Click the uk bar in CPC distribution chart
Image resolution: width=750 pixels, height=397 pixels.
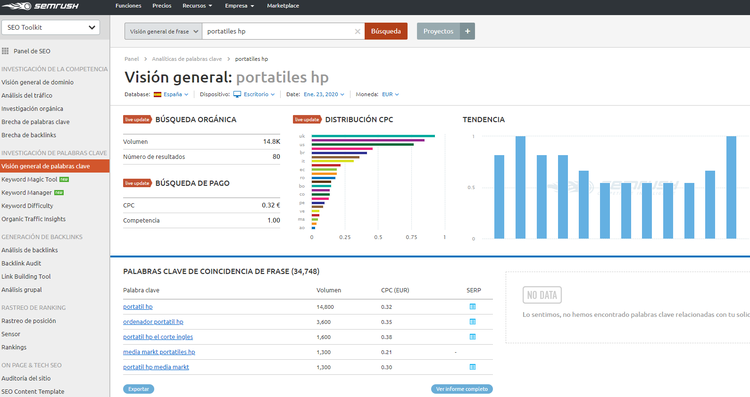pos(373,136)
